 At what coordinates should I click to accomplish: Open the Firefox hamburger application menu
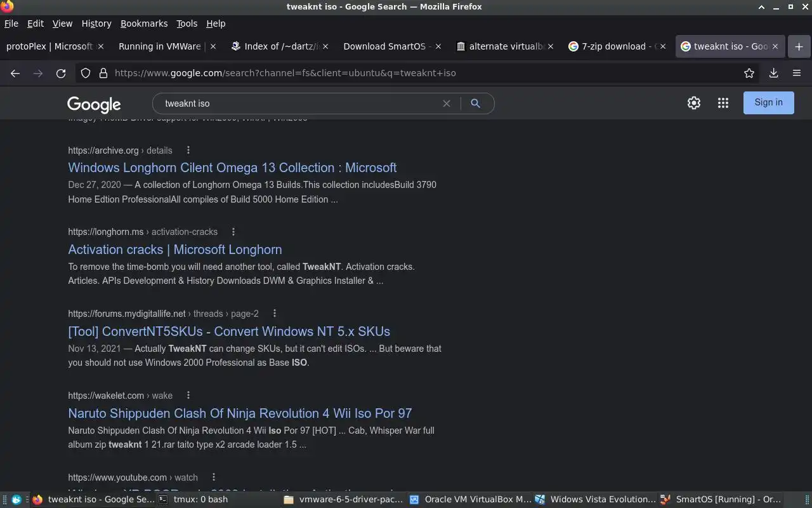(797, 73)
